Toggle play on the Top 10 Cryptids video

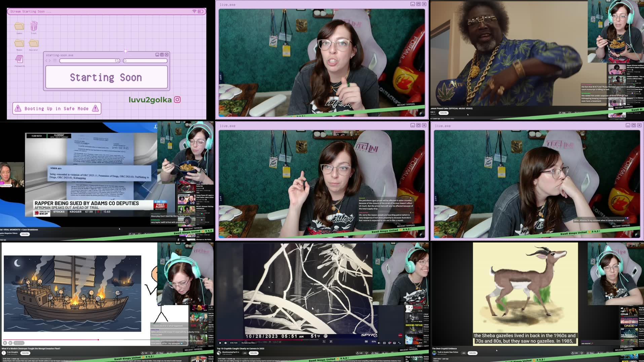[x=220, y=343]
